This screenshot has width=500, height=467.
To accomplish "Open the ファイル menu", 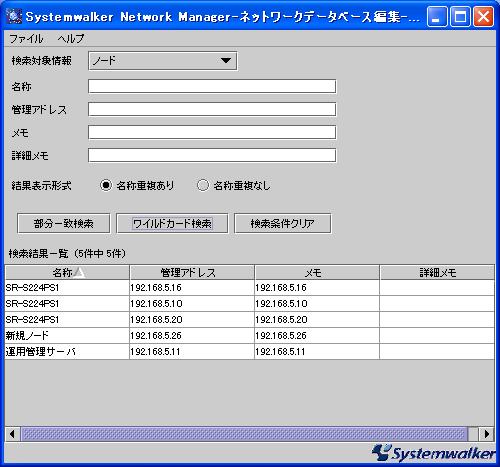I will [x=26, y=39].
